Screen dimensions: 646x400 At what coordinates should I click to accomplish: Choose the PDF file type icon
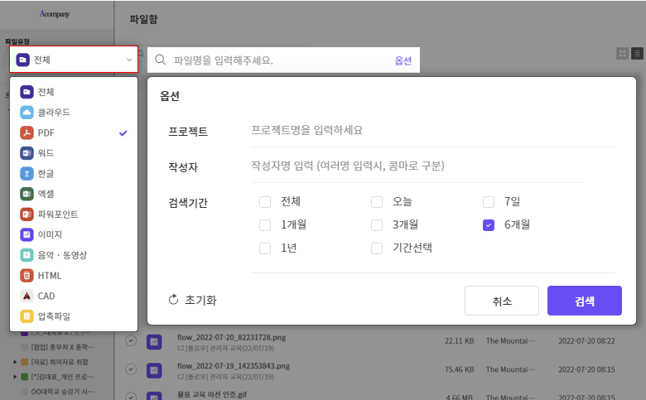click(27, 133)
